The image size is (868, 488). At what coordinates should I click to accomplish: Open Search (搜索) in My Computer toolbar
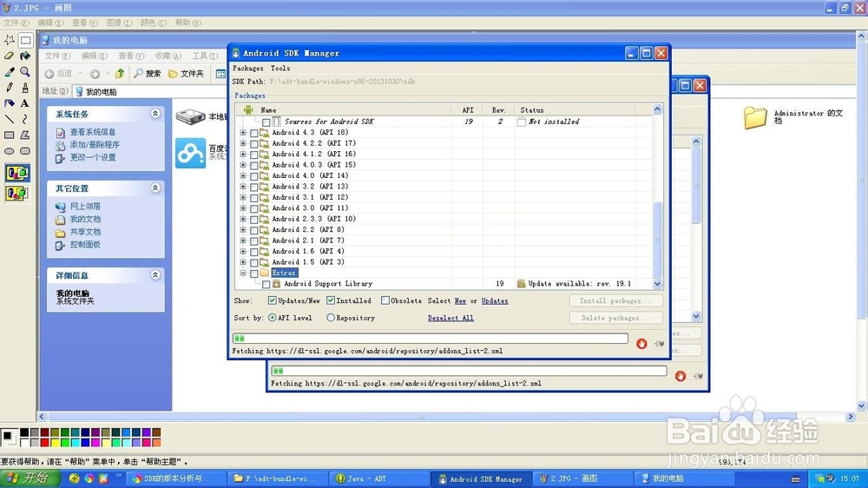[x=148, y=74]
